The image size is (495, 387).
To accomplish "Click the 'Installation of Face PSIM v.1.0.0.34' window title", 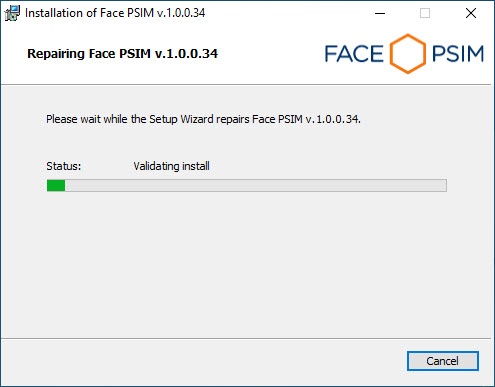I will click(115, 13).
